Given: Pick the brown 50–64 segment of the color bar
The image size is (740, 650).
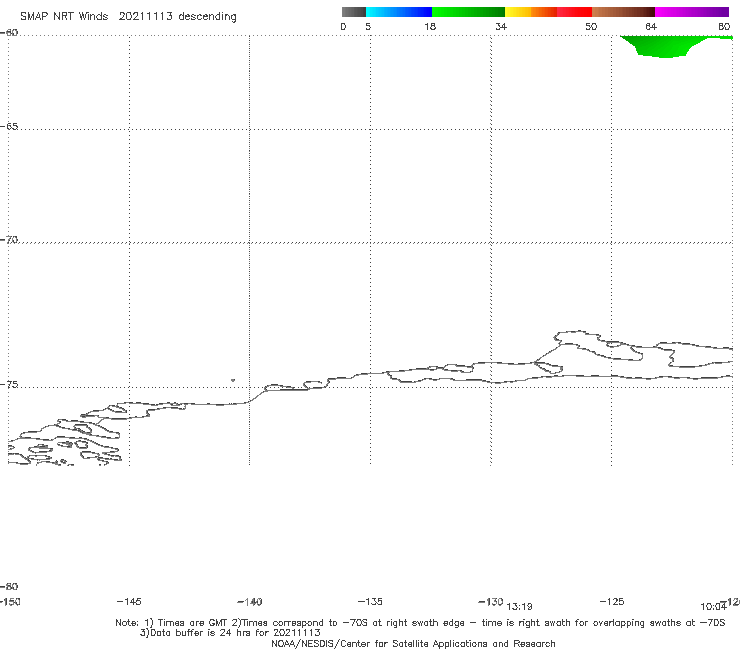Looking at the screenshot, I should [623, 12].
